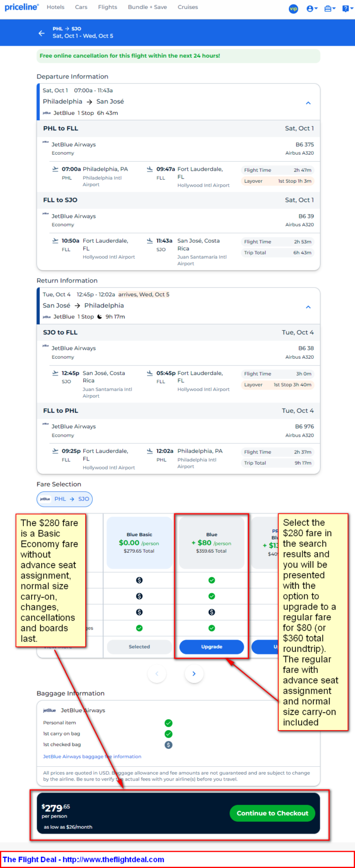This screenshot has width=355, height=868.
Task: Select the Blue + $80 fare card
Action: (211, 543)
